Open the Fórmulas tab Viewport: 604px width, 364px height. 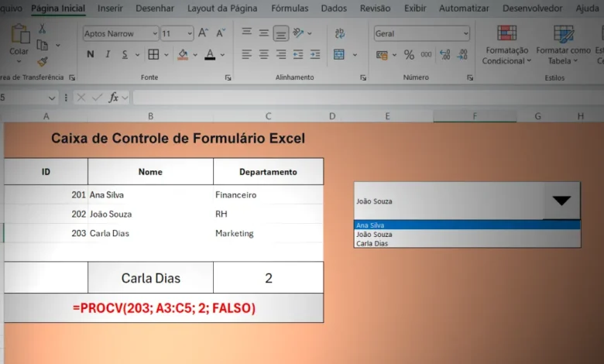tap(290, 8)
